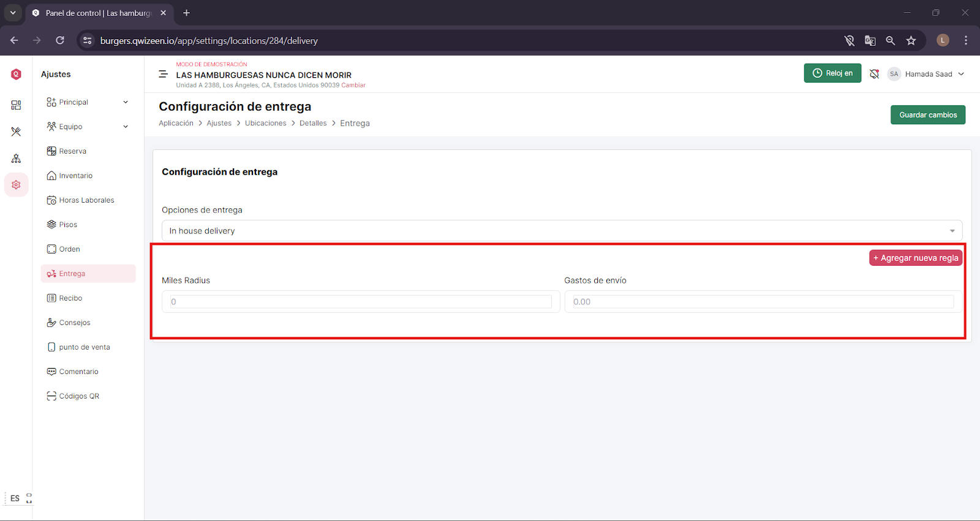Focus the Miles Radius input field

click(x=361, y=302)
